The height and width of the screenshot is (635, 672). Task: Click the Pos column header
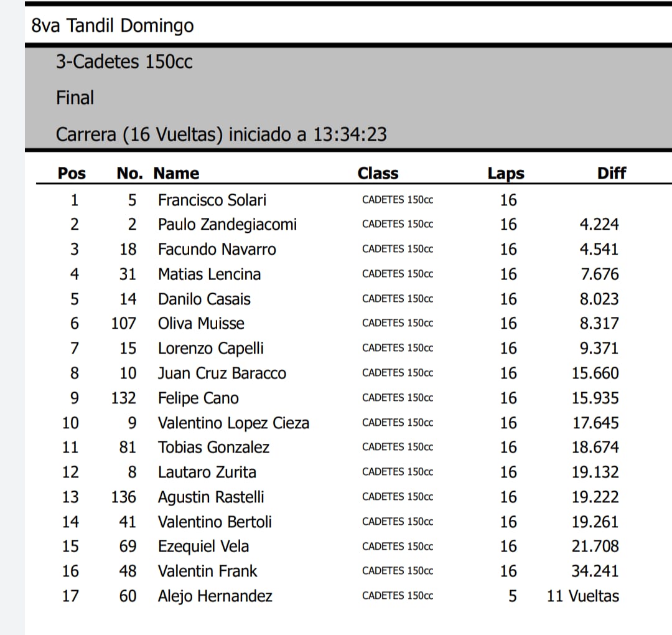click(72, 173)
